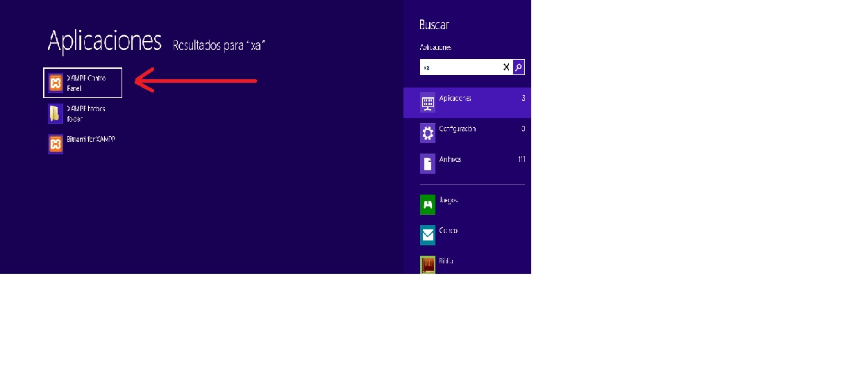The width and height of the screenshot is (868, 385).
Task: Click the 'Bitnami for XAMPP' text label
Action: point(91,139)
